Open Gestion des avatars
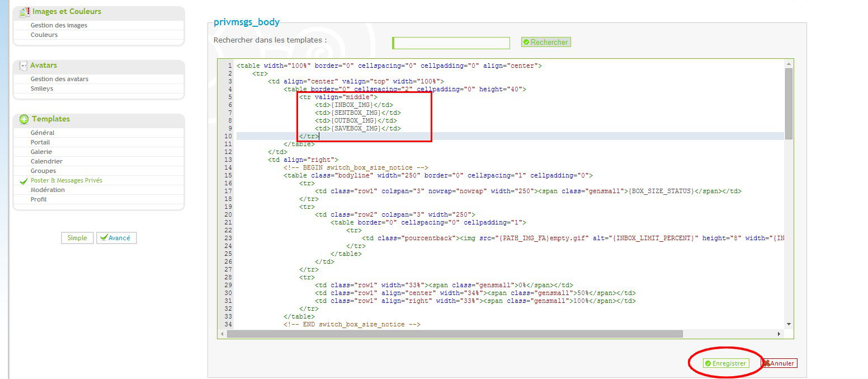This screenshot has width=868, height=379. 59,79
